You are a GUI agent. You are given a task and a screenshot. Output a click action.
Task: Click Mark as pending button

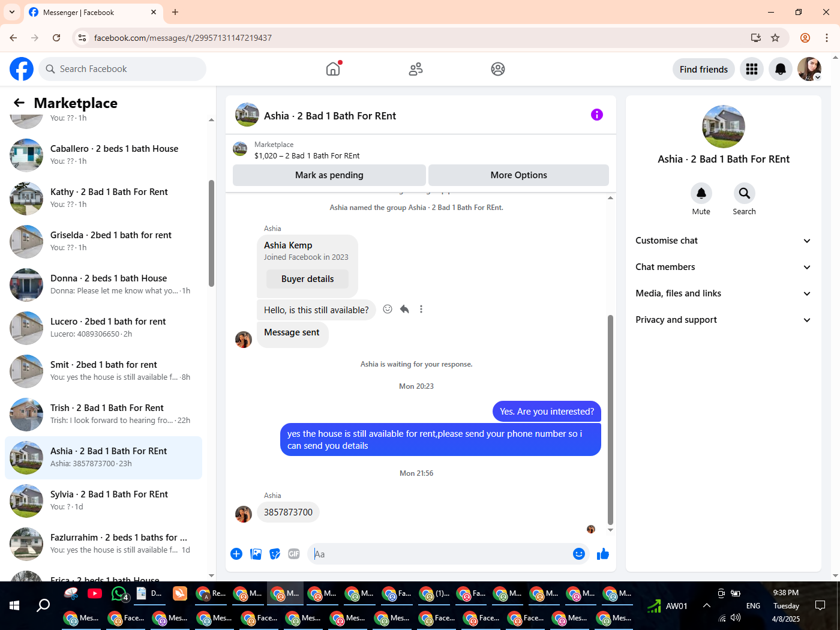click(x=329, y=175)
